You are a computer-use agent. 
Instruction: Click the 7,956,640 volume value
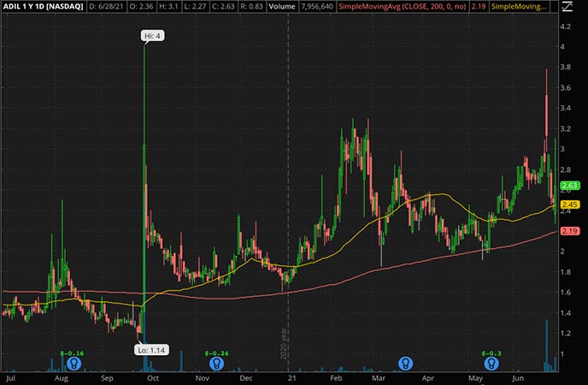[317, 6]
